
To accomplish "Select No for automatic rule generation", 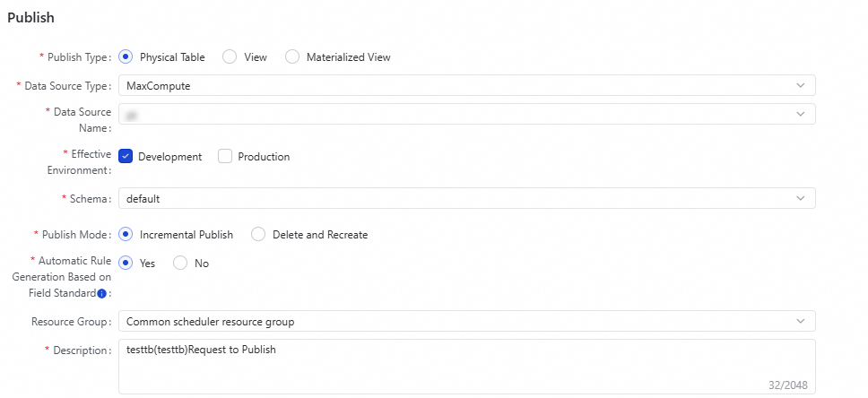I will coord(180,264).
